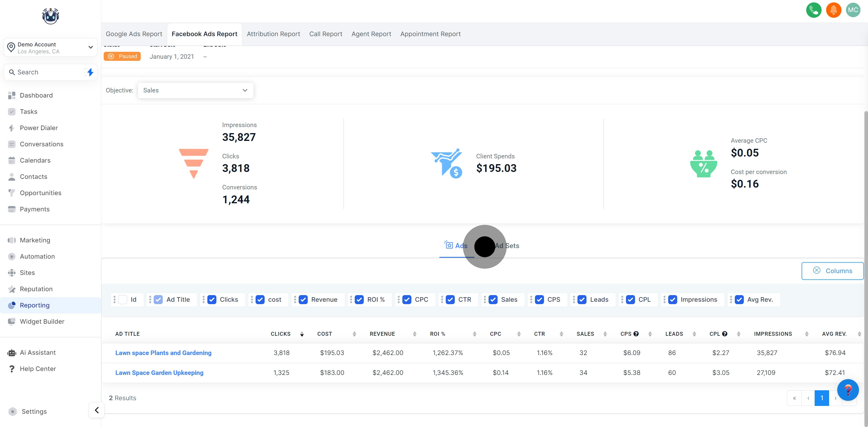This screenshot has height=427, width=868.
Task: Open Lawn Space Garden Upkeeping ad link
Action: point(159,372)
